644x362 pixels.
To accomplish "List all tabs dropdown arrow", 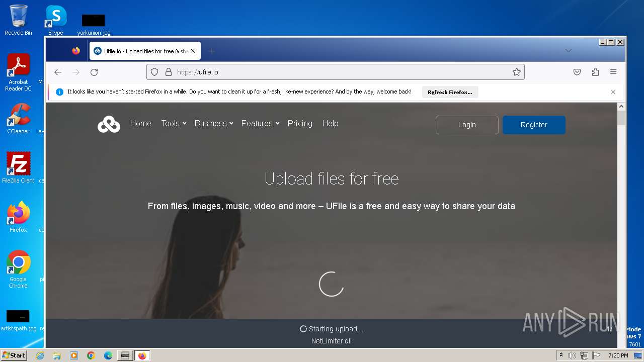I will coord(568,51).
